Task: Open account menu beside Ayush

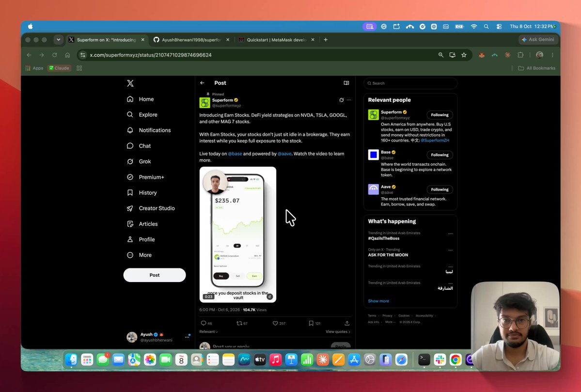Action: coord(187,337)
